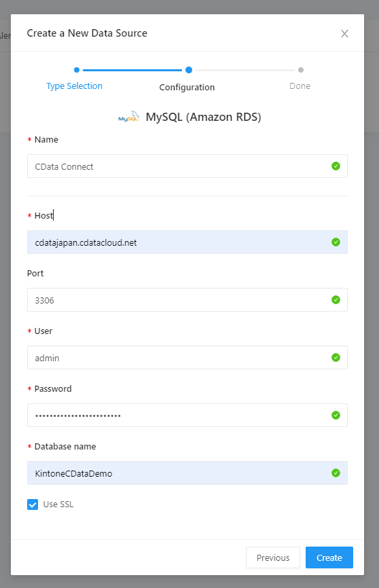Viewport: 379px width, 588px height.
Task: Go back to Type Selection step
Action: coord(74,86)
